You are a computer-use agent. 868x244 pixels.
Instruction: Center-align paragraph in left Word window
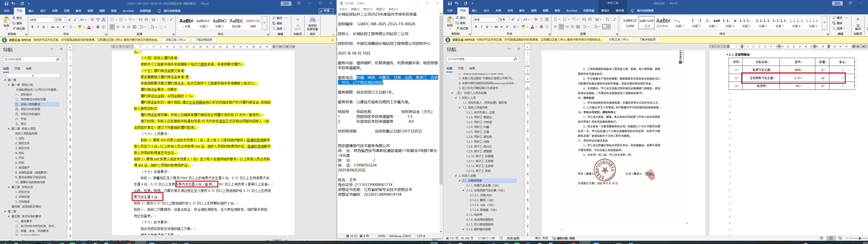coord(118,27)
